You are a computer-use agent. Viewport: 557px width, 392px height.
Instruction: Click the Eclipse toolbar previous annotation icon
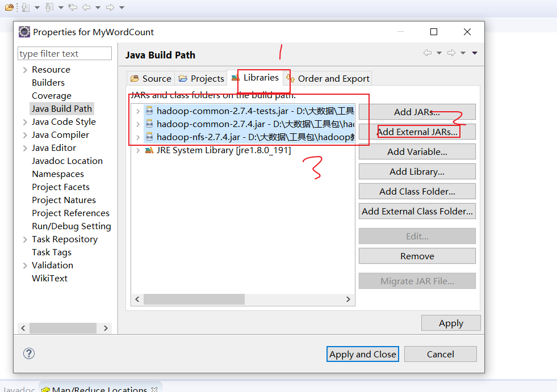[49, 7]
